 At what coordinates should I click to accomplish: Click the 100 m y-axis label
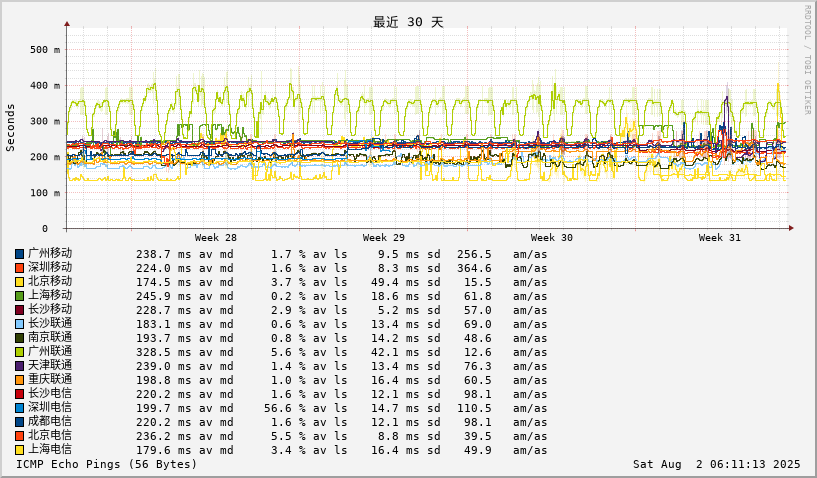click(45, 193)
